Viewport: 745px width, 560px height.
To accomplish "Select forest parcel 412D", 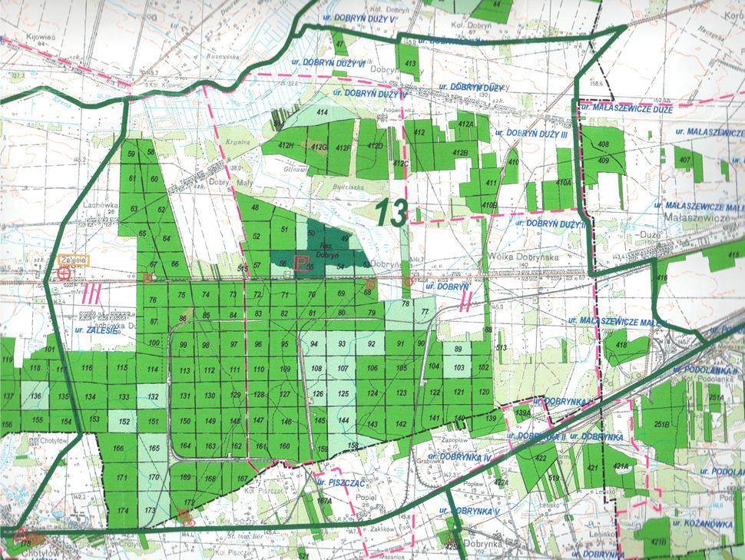I will pyautogui.click(x=375, y=146).
